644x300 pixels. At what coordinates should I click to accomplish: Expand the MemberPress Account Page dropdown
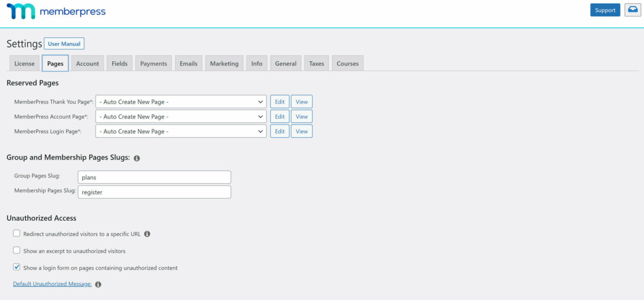(181, 116)
